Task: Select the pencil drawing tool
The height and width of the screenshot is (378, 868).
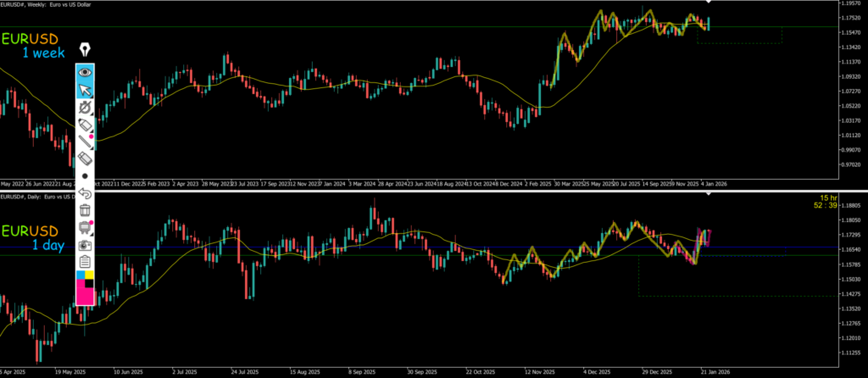Action: click(86, 125)
